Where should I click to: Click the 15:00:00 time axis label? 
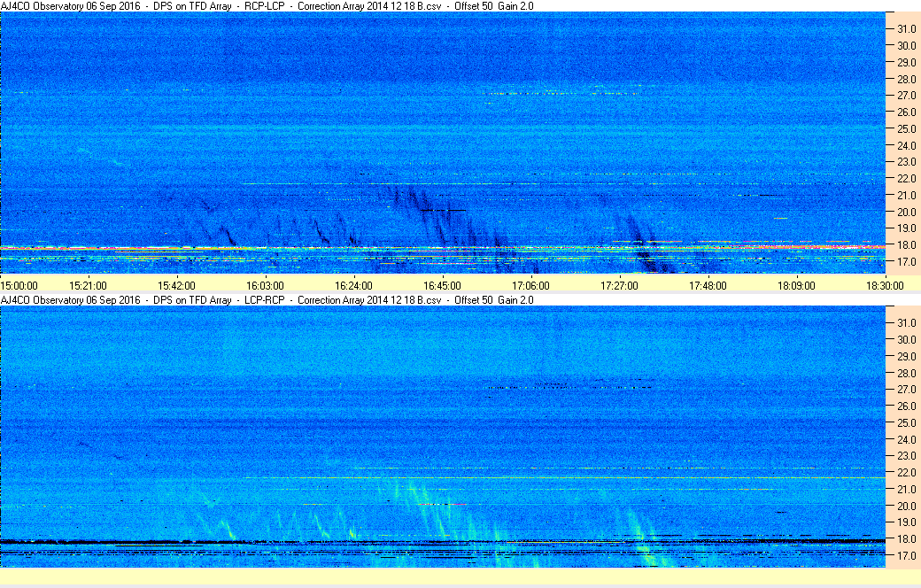(x=19, y=285)
